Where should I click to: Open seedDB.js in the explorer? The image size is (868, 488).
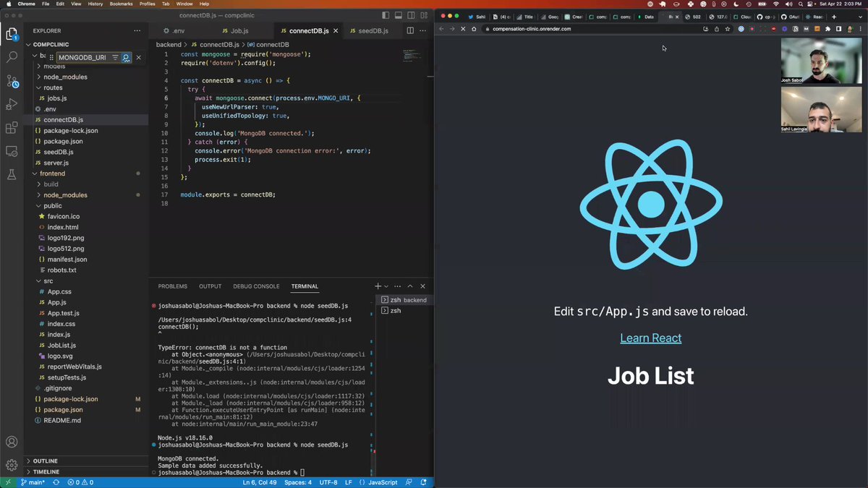[85, 152]
